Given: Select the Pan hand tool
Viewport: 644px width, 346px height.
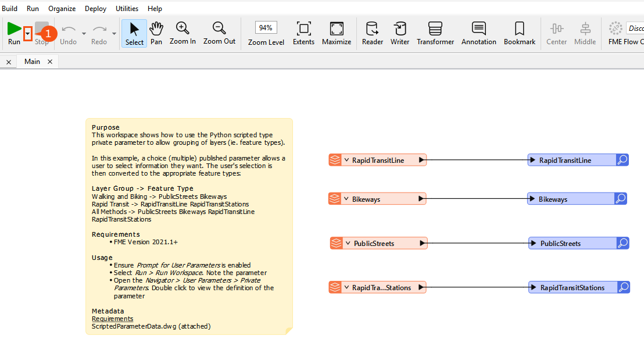Looking at the screenshot, I should tap(156, 33).
